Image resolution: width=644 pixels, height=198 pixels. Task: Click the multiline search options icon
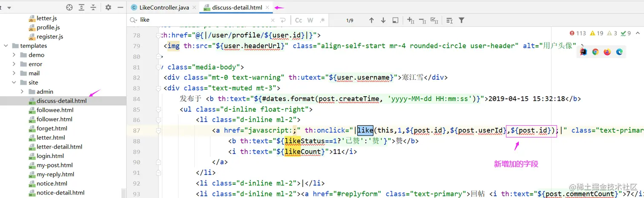click(x=449, y=20)
